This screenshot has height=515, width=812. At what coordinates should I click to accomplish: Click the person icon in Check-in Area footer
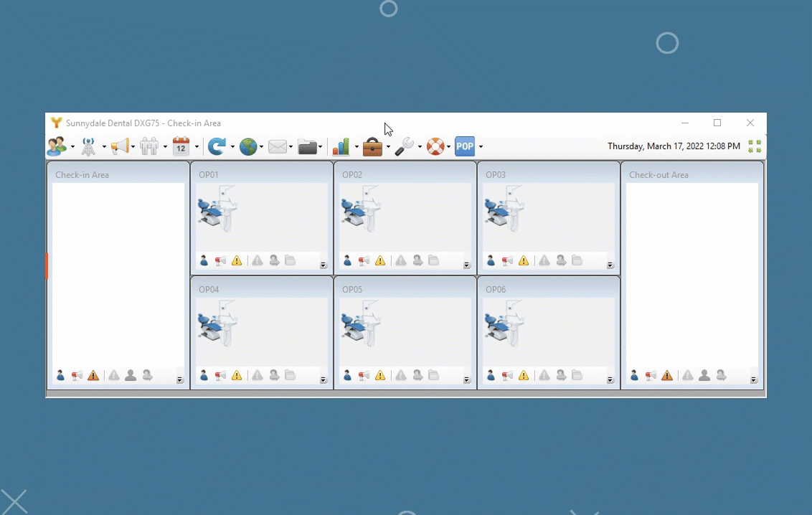(x=60, y=375)
